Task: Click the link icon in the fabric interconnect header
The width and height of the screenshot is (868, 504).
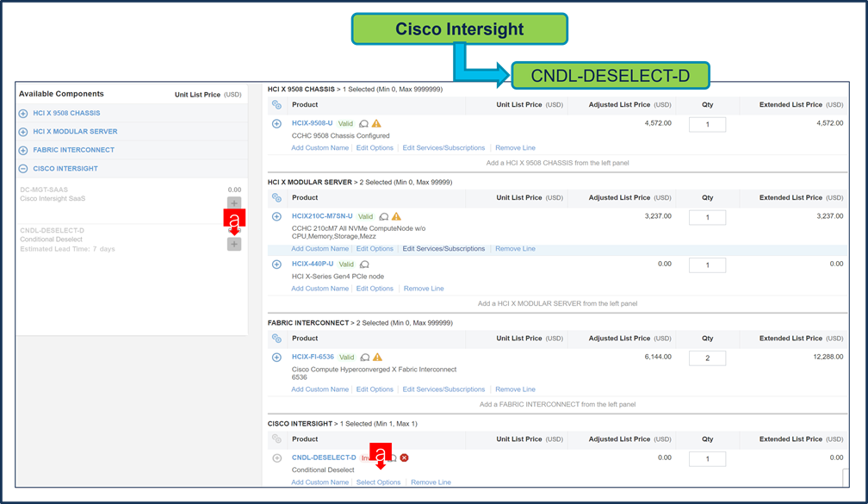Action: coord(276,339)
